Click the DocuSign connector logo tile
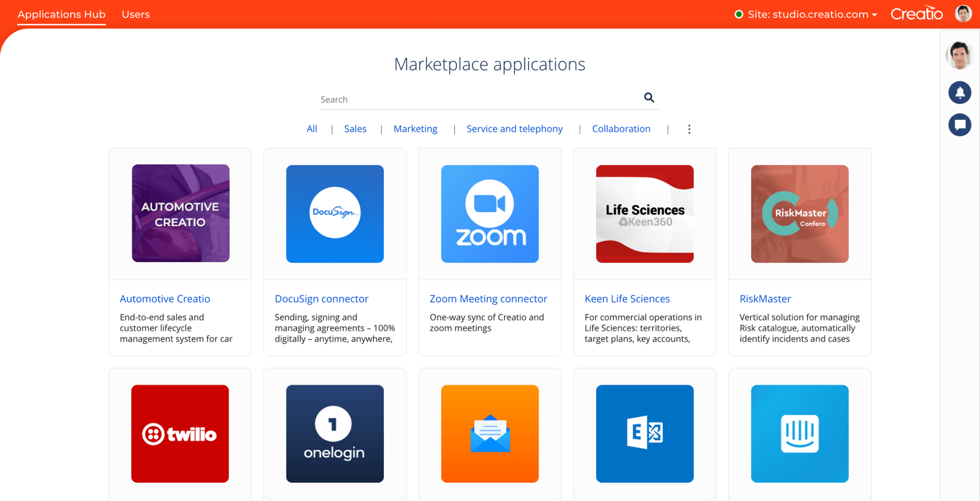 point(335,214)
